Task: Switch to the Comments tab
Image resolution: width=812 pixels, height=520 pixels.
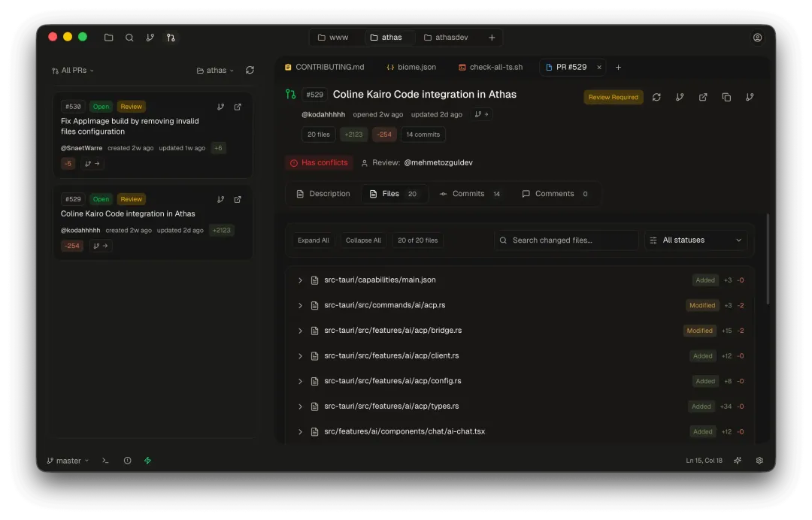Action: click(x=555, y=194)
